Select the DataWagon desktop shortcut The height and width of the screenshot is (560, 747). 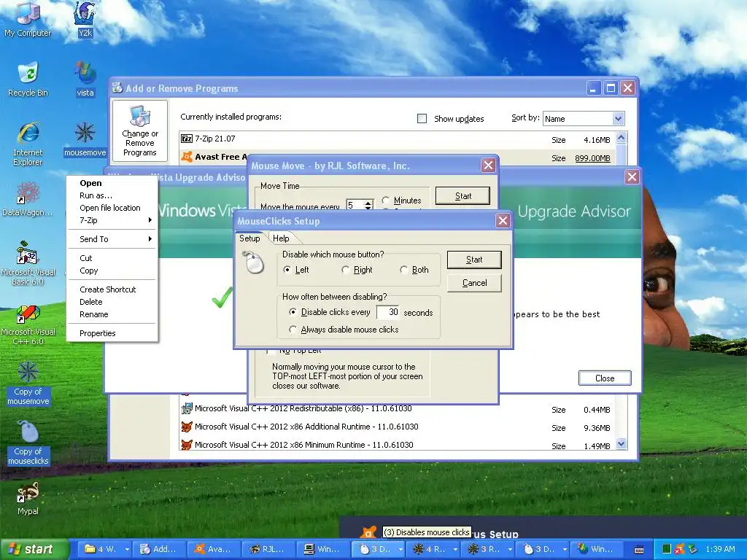(x=28, y=199)
